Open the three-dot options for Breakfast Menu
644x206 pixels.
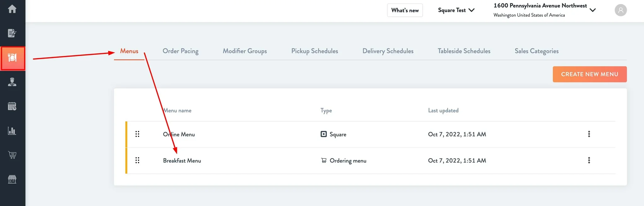(589, 160)
